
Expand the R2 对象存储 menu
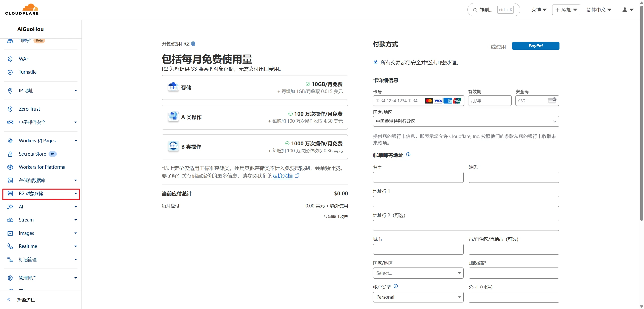coord(75,194)
